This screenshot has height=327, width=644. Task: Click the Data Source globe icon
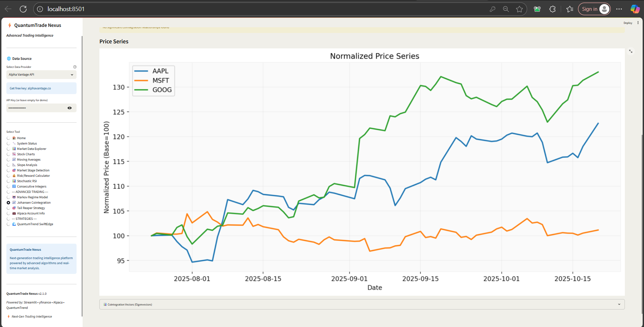9,58
